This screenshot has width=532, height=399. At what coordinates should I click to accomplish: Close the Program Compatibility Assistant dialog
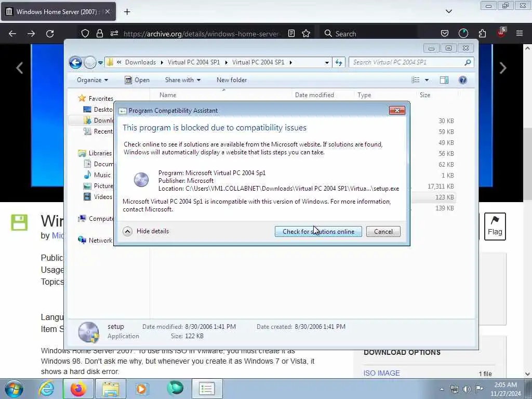coord(396,111)
